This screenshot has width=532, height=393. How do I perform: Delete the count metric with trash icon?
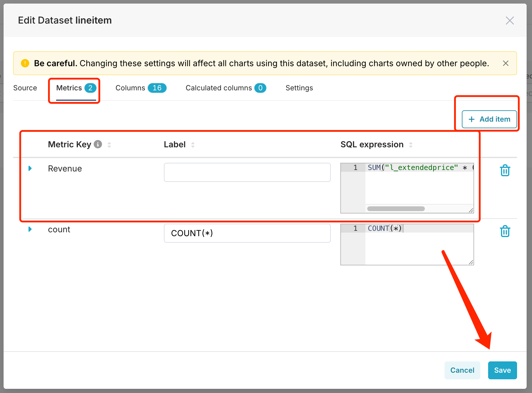click(505, 231)
